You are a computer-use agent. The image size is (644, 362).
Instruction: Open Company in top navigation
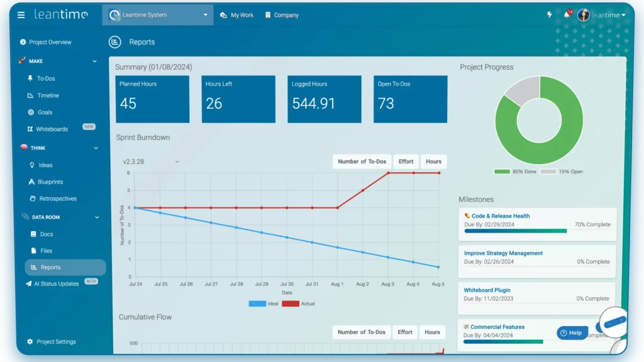(282, 15)
